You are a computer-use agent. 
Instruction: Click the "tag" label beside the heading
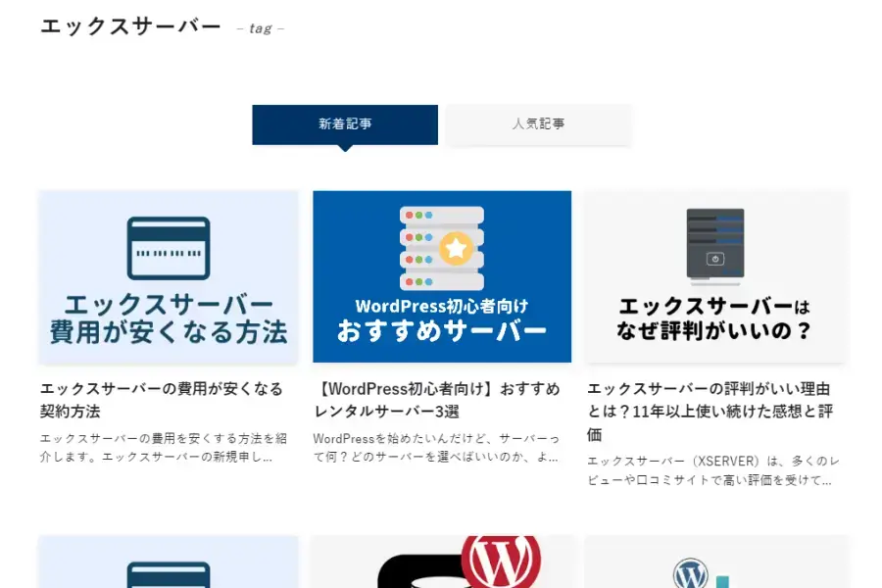point(261,28)
